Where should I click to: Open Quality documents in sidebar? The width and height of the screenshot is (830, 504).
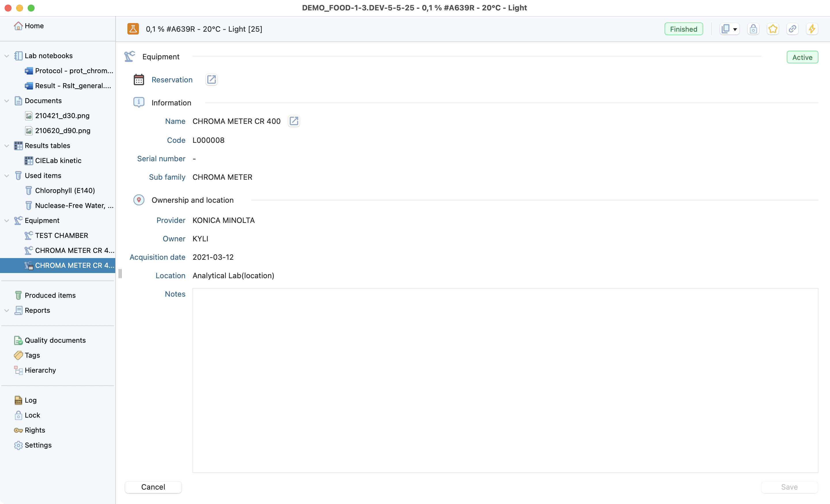(x=55, y=340)
